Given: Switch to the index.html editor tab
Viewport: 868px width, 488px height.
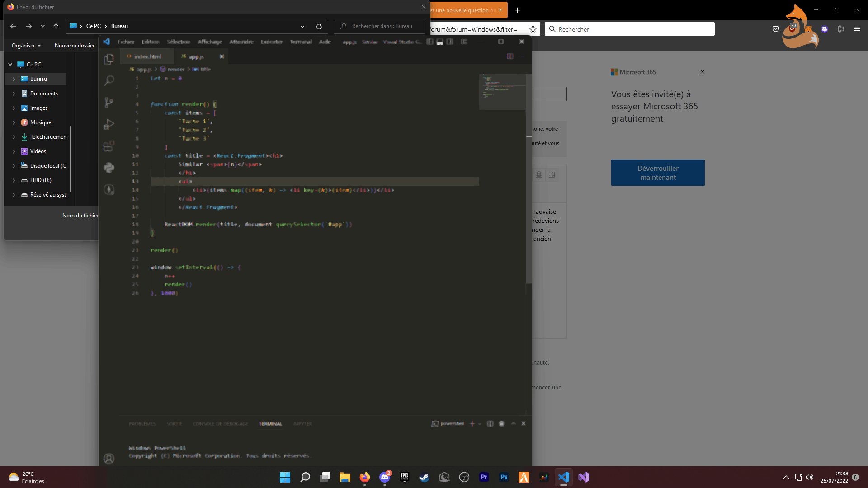Looking at the screenshot, I should (147, 57).
